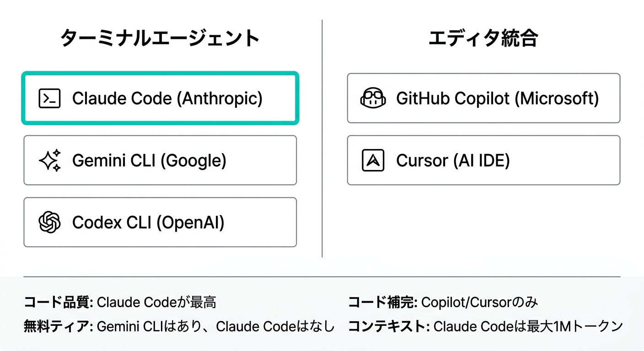
Task: Select the "Cursor (AI IDE)" label text
Action: click(x=453, y=160)
